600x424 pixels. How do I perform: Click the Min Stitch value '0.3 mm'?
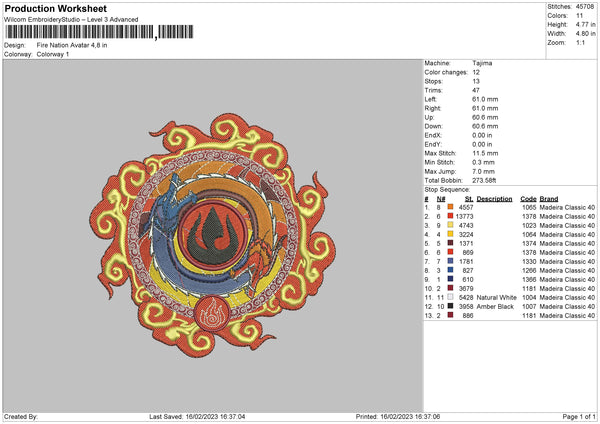click(483, 162)
